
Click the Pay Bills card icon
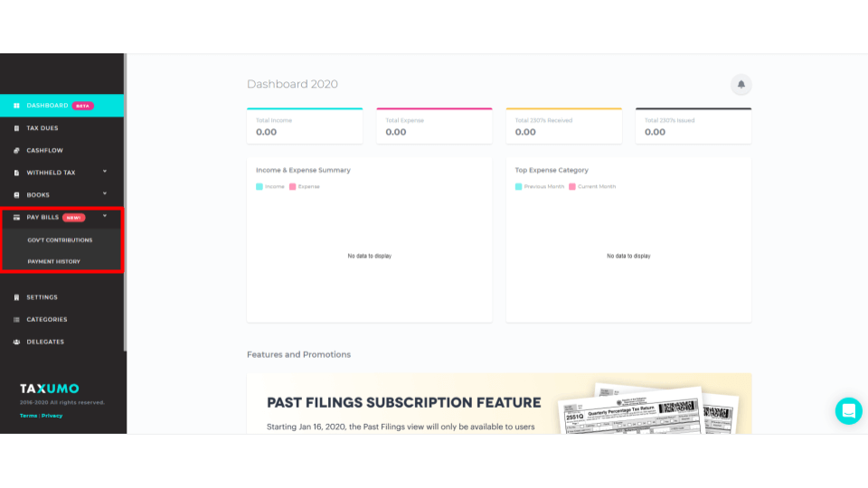16,218
